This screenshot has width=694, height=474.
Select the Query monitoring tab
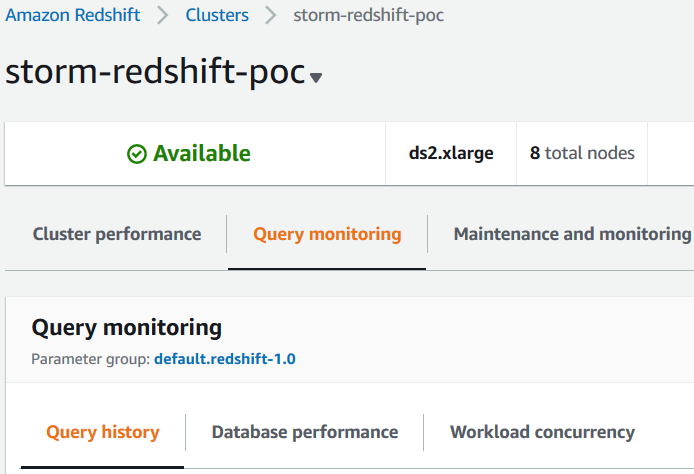[x=327, y=234]
